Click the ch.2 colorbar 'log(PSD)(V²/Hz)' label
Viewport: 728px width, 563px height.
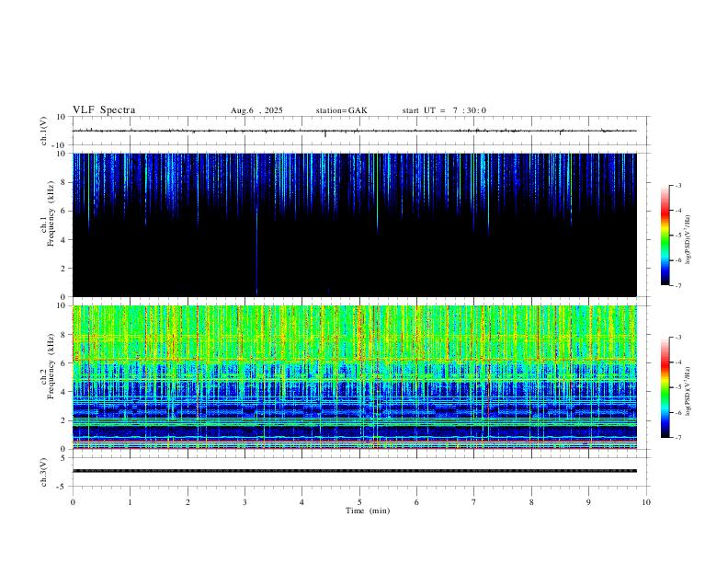[688, 391]
